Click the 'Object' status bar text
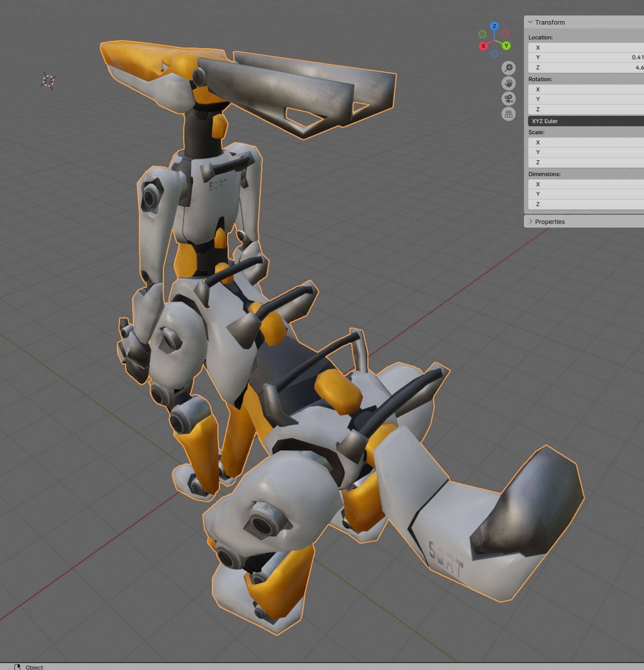 pos(34,667)
